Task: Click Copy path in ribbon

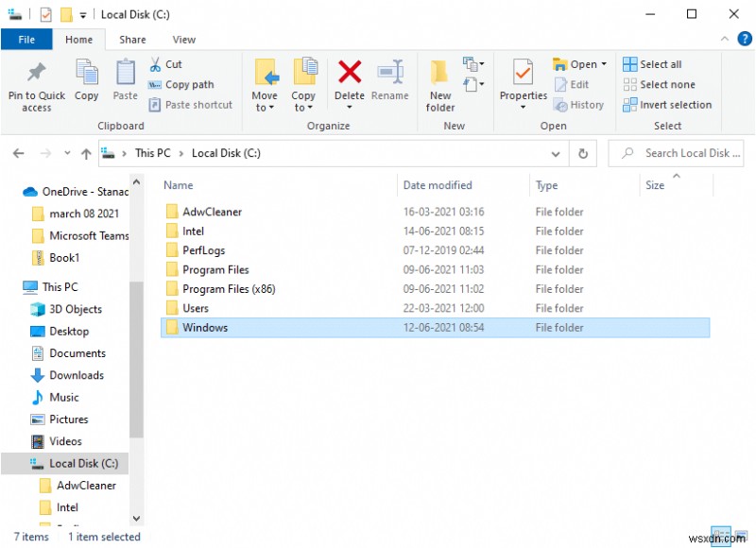Action: (x=181, y=85)
